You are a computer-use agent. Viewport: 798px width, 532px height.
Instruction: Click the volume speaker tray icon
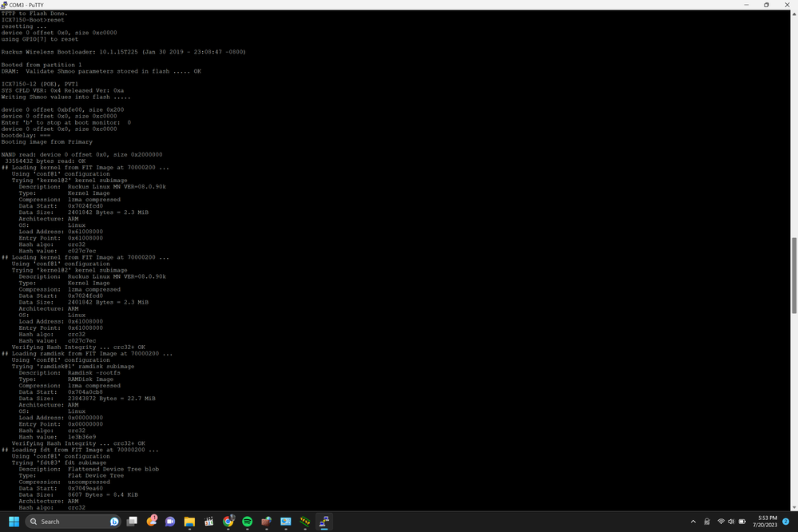point(732,522)
